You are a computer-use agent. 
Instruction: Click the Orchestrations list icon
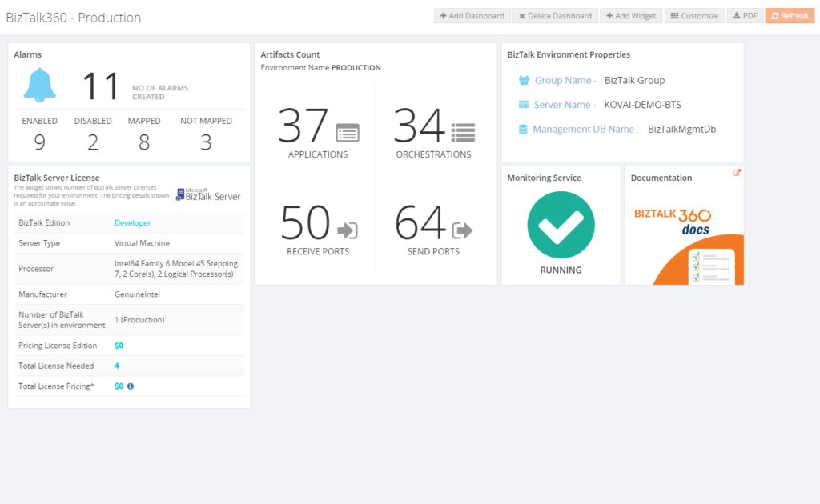point(463,132)
